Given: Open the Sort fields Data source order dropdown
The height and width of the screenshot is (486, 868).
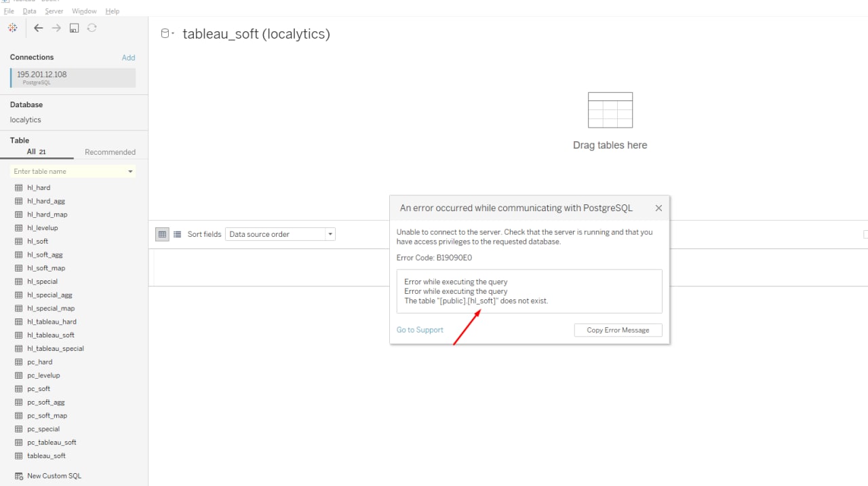Looking at the screenshot, I should [280, 234].
